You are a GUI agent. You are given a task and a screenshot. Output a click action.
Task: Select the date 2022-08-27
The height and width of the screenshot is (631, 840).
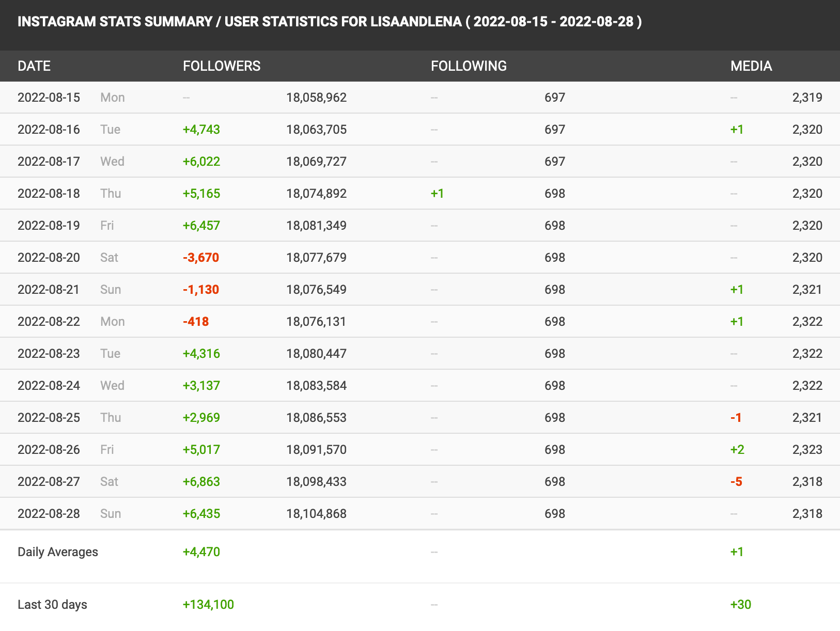49,482
